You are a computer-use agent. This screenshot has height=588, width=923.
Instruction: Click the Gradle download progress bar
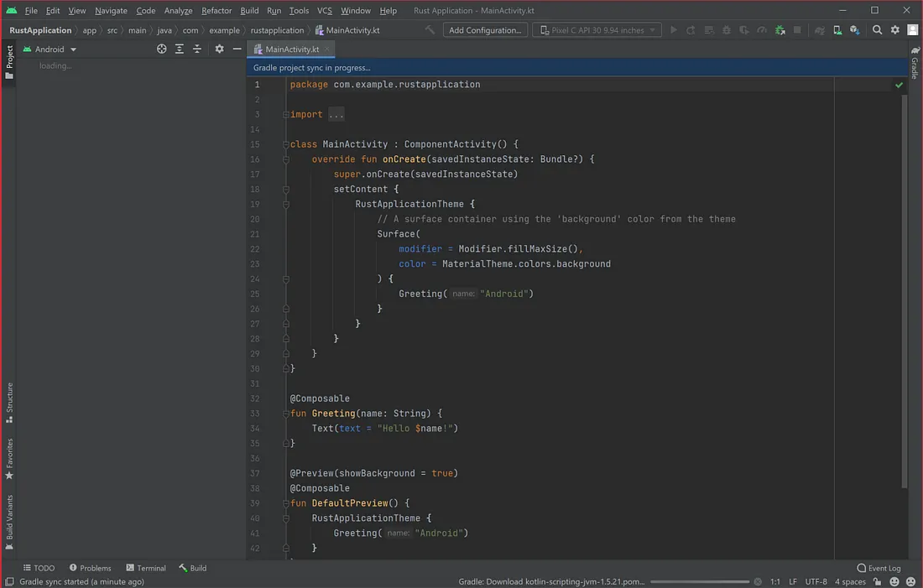pos(700,581)
